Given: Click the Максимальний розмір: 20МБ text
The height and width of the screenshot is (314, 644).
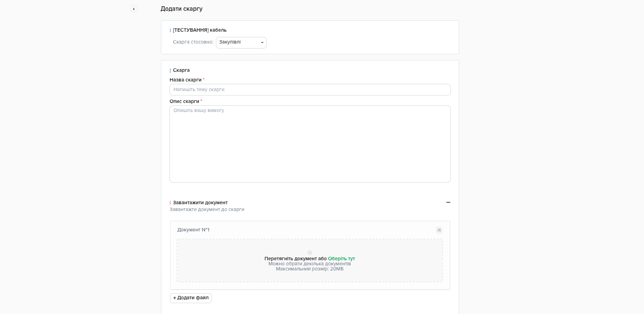Looking at the screenshot, I should point(310,269).
